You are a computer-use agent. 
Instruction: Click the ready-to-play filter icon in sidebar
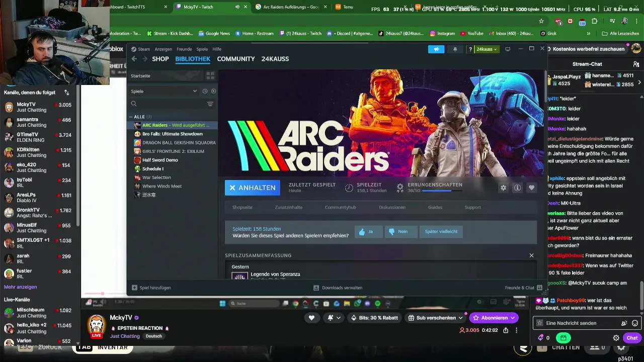pos(214,91)
